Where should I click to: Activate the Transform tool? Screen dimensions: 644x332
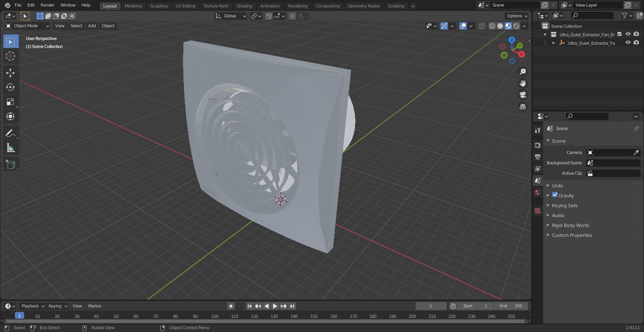(10, 116)
